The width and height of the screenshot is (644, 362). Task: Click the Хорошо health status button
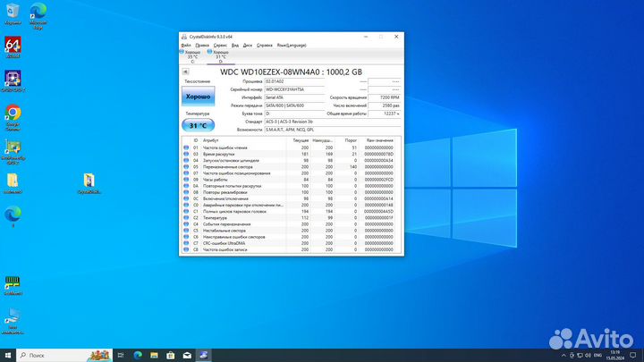[198, 97]
